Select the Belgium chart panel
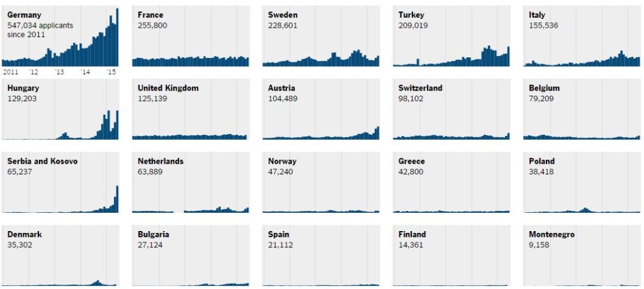Image resolution: width=644 pixels, height=289 pixels. click(582, 109)
